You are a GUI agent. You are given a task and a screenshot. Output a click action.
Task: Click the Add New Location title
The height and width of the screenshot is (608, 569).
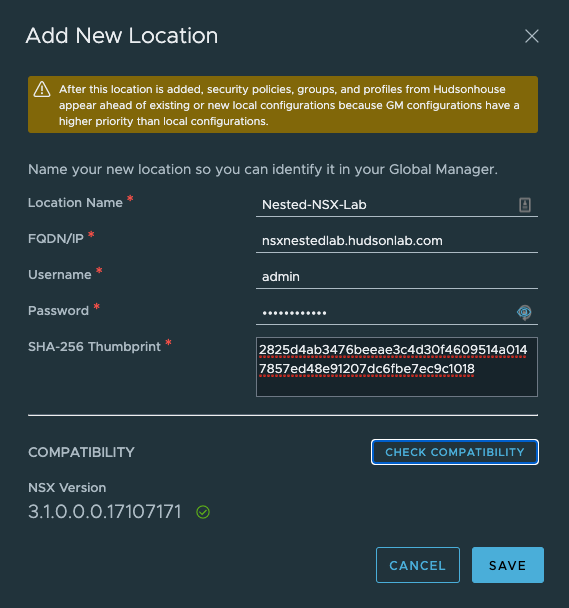(x=122, y=36)
